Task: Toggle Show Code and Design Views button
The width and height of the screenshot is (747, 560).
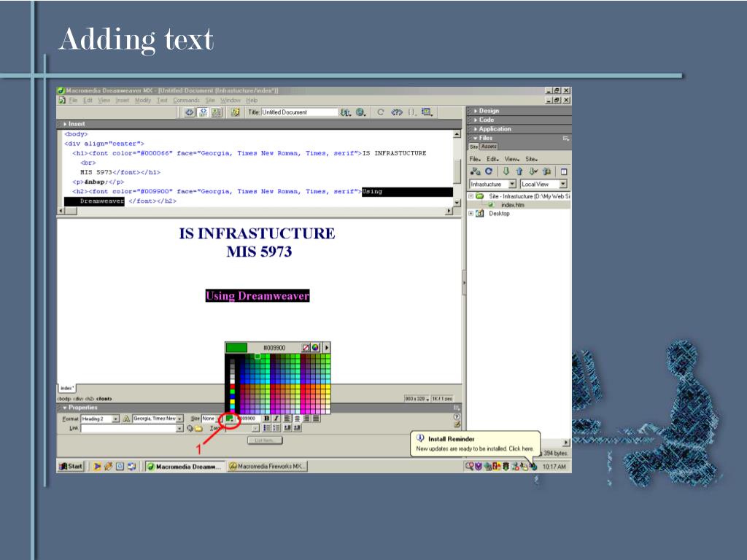Action: tap(204, 112)
